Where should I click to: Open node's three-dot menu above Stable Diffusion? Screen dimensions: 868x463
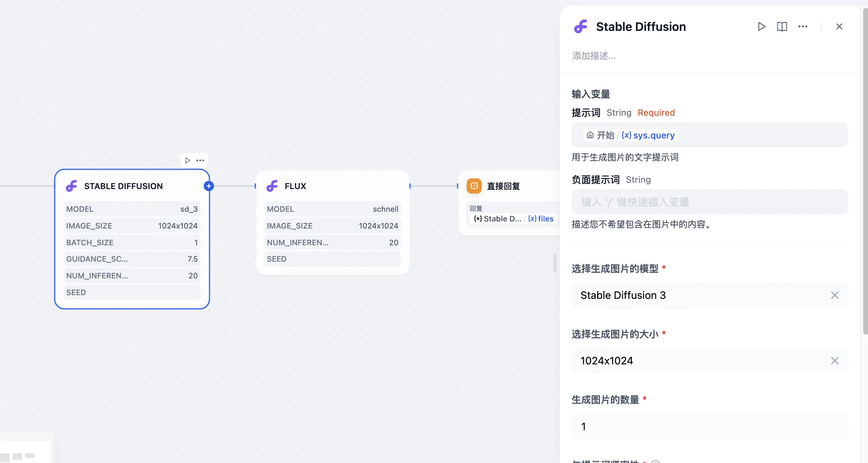click(x=200, y=160)
